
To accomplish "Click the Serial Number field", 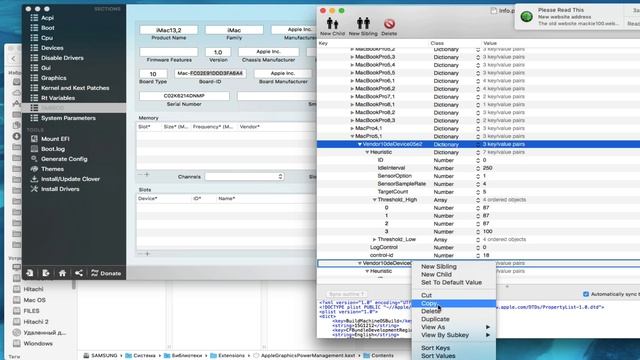I will point(184,96).
